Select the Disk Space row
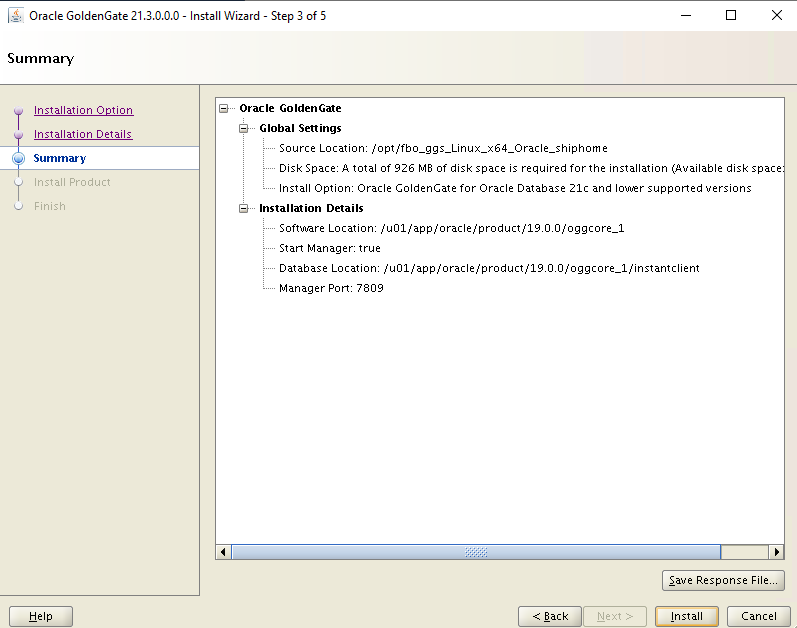Image resolution: width=797 pixels, height=628 pixels. pyautogui.click(x=531, y=168)
